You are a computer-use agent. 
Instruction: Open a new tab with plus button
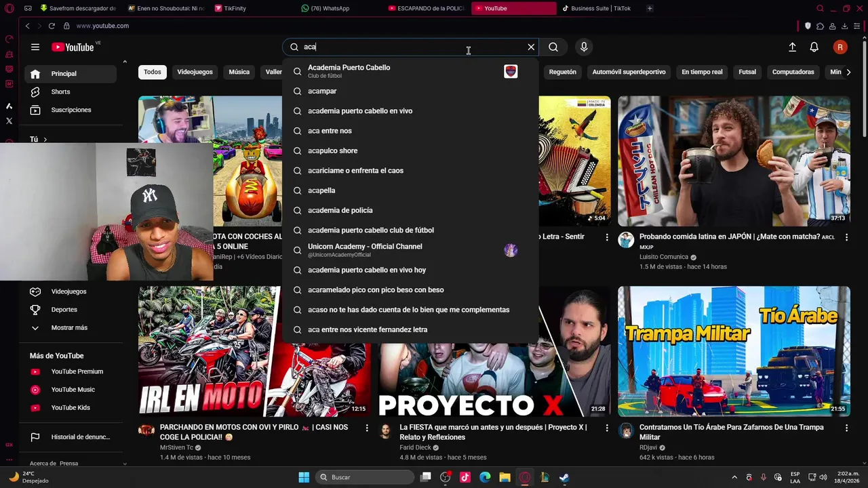point(650,9)
